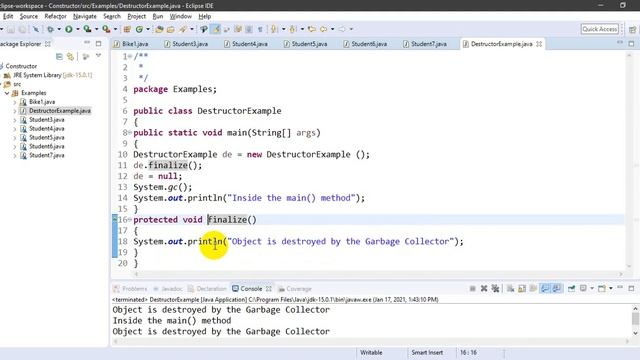Click the Quick Access search field

[x=600, y=29]
